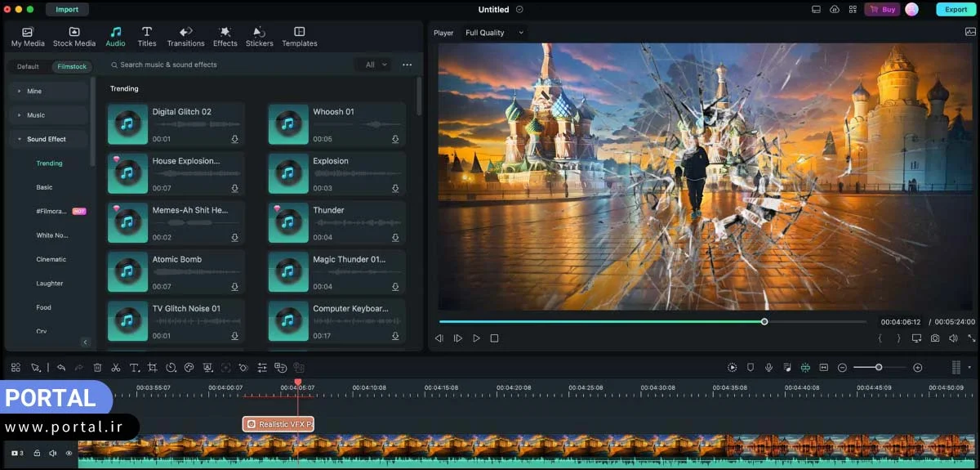Switch to the Filmstock audio source
This screenshot has width=980, height=470.
[x=72, y=66]
